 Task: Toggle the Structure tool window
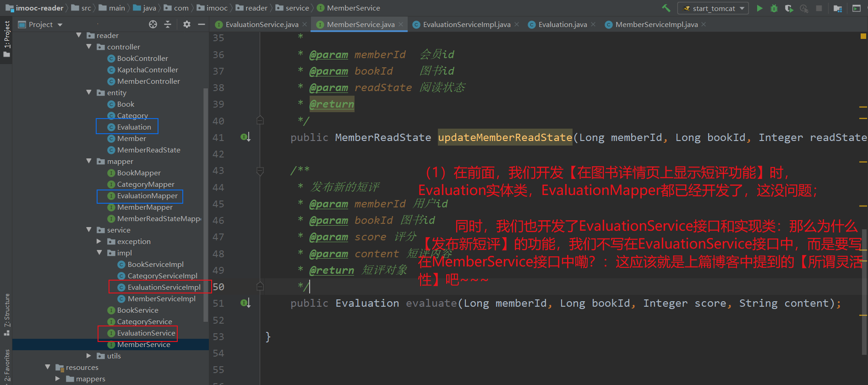(6, 315)
